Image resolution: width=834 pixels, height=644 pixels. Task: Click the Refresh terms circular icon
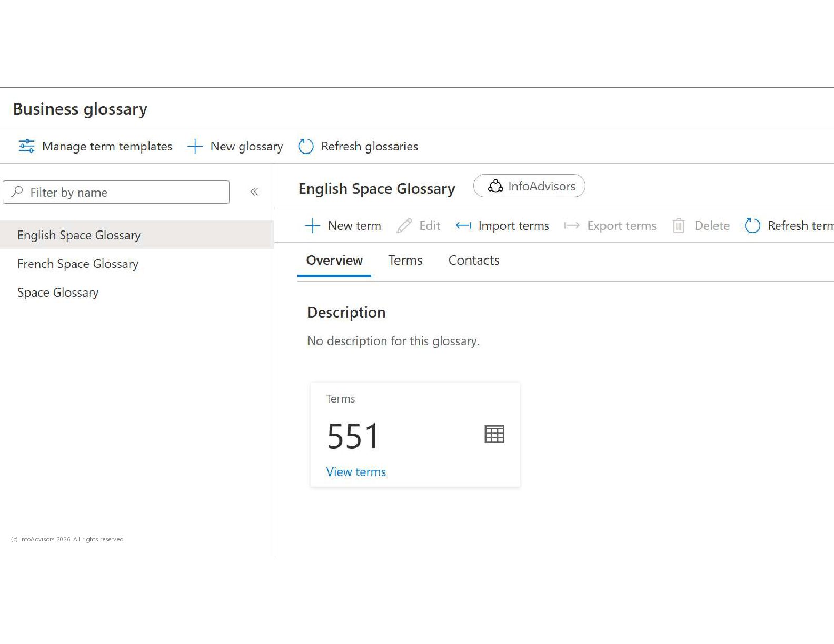752,226
